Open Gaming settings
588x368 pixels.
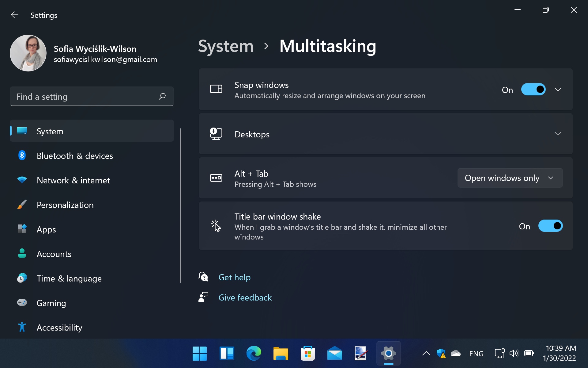click(51, 303)
